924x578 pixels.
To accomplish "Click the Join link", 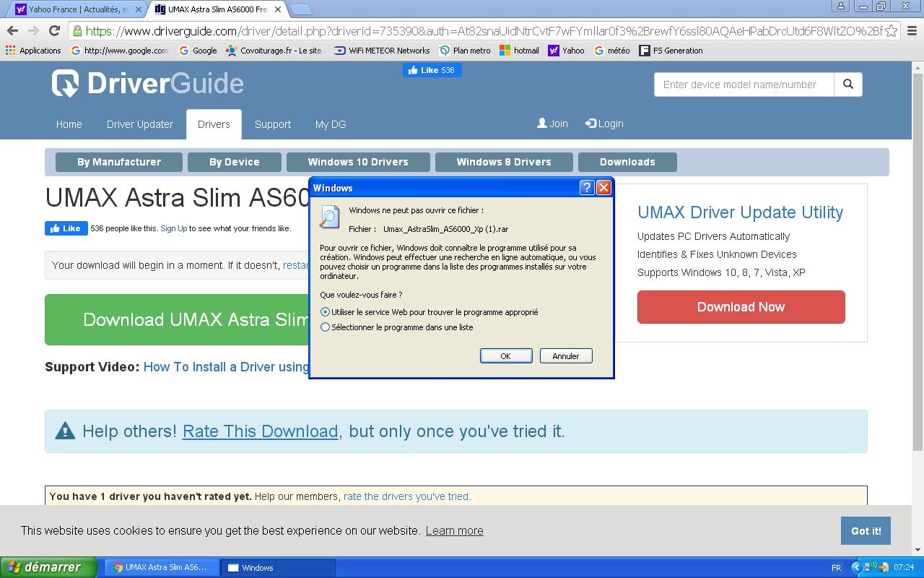I will pyautogui.click(x=552, y=124).
